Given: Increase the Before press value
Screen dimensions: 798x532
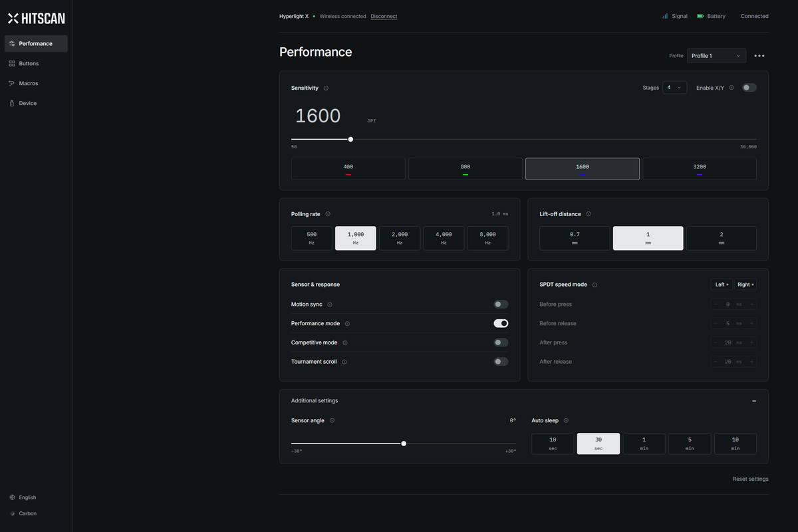Looking at the screenshot, I should [x=751, y=305].
